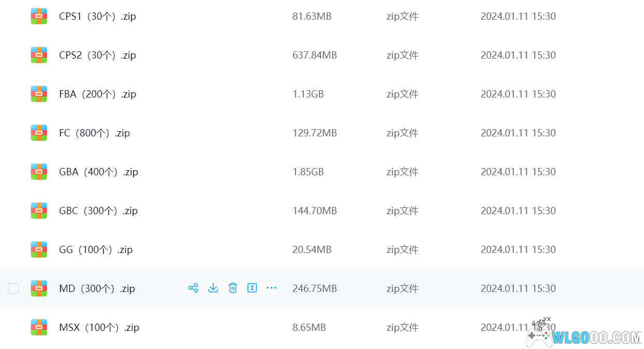The width and height of the screenshot is (644, 349).
Task: Open the GG（100个）.zip file name
Action: pyautogui.click(x=96, y=249)
